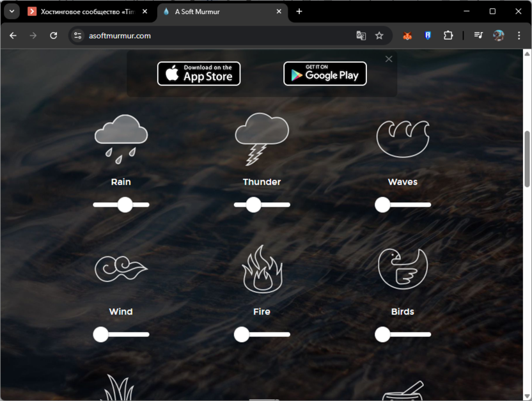Screen dimensions: 532x401
Task: Toggle the Birds sound icon
Action: coord(403,269)
